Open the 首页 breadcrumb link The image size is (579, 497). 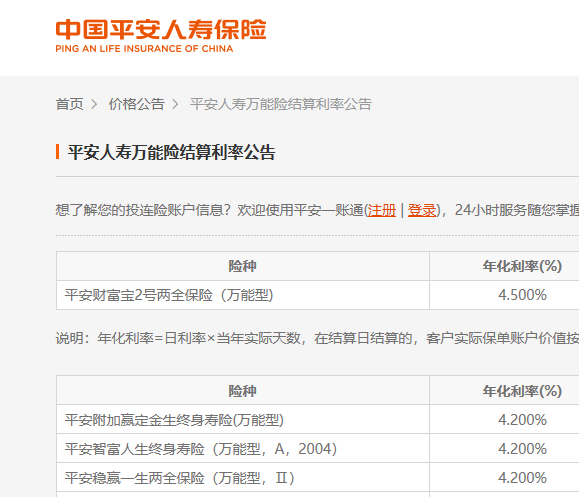(69, 104)
